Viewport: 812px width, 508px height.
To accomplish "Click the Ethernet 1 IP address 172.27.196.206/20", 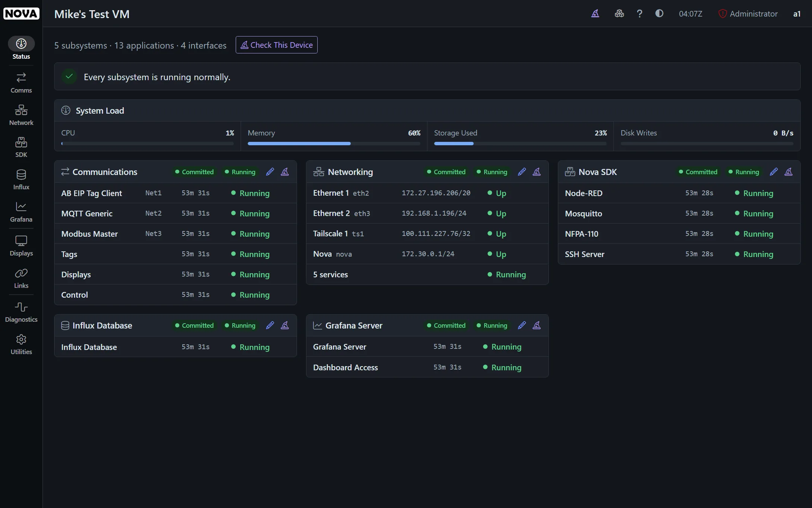I will click(436, 193).
